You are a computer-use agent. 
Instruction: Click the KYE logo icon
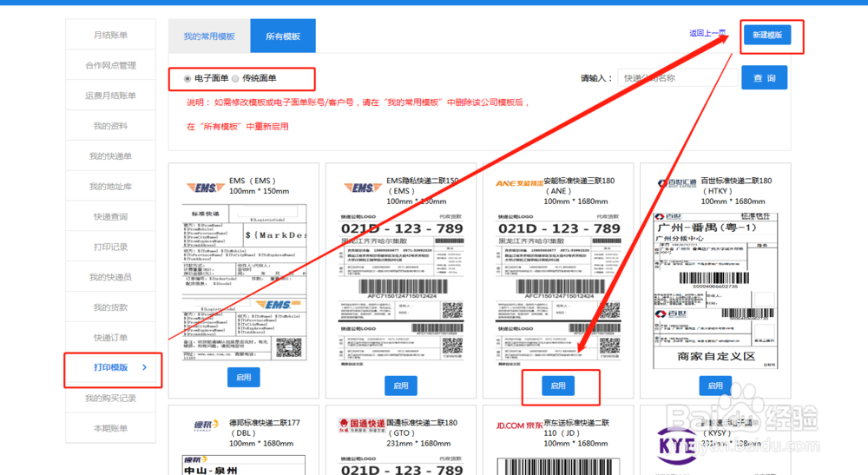[676, 445]
